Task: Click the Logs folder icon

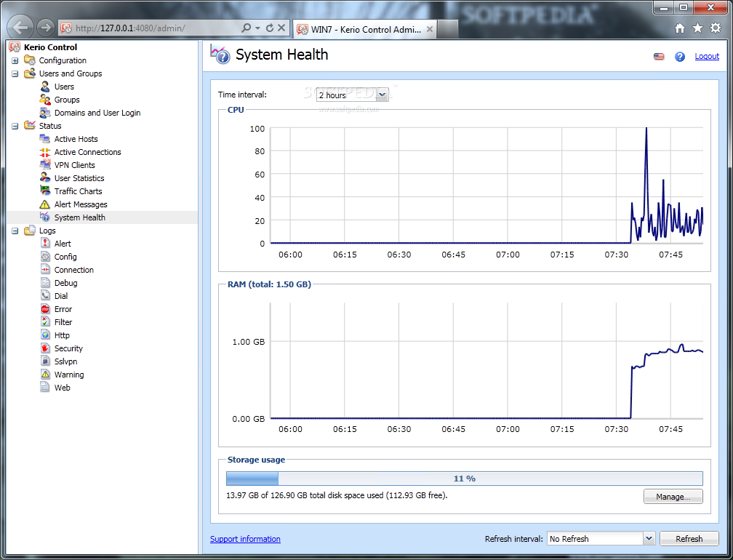Action: click(29, 231)
